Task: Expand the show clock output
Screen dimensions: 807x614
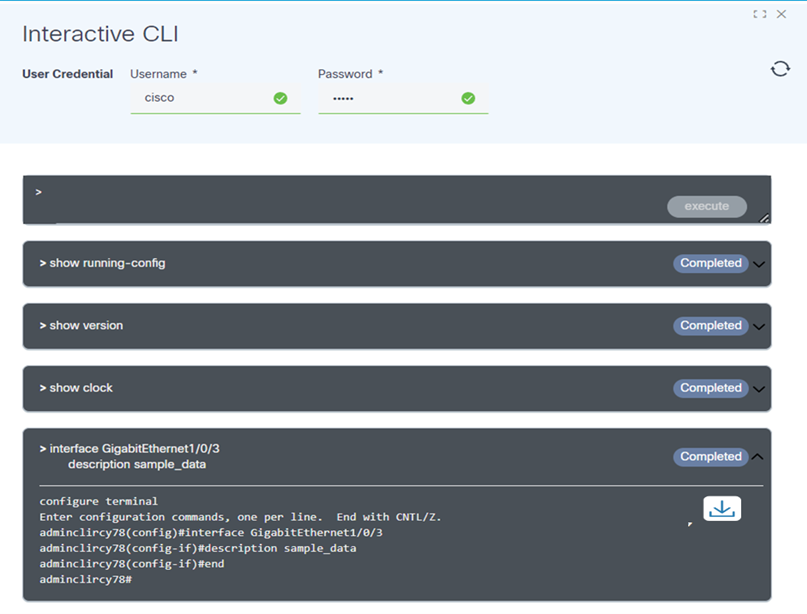Action: click(759, 390)
